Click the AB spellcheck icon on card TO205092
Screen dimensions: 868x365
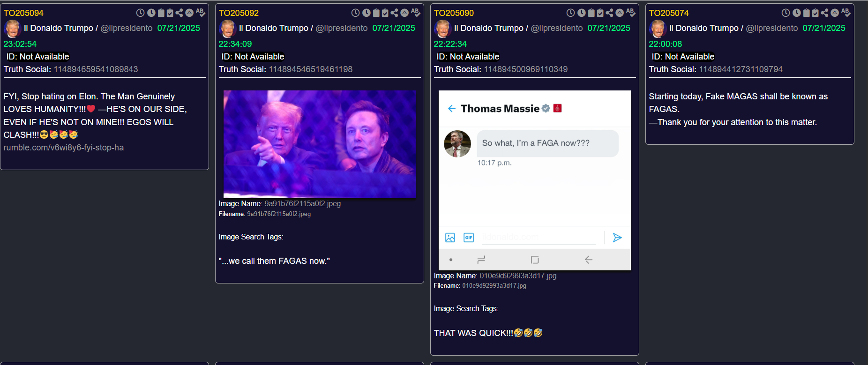(x=416, y=13)
